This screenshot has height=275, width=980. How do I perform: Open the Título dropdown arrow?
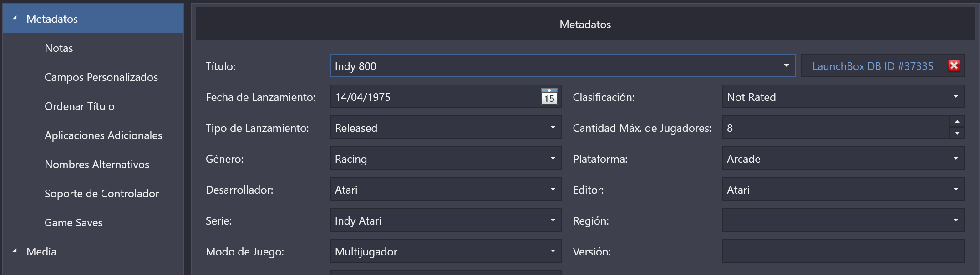(x=786, y=66)
